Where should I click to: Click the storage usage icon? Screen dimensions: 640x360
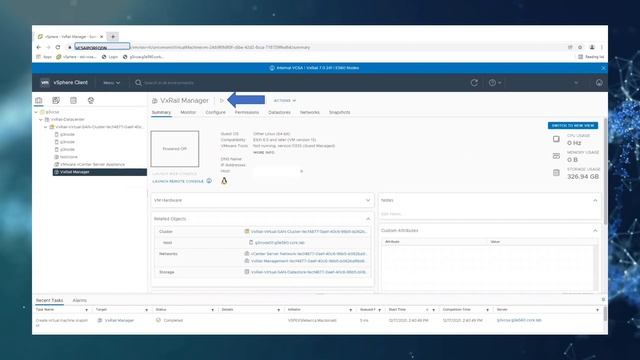pyautogui.click(x=556, y=173)
